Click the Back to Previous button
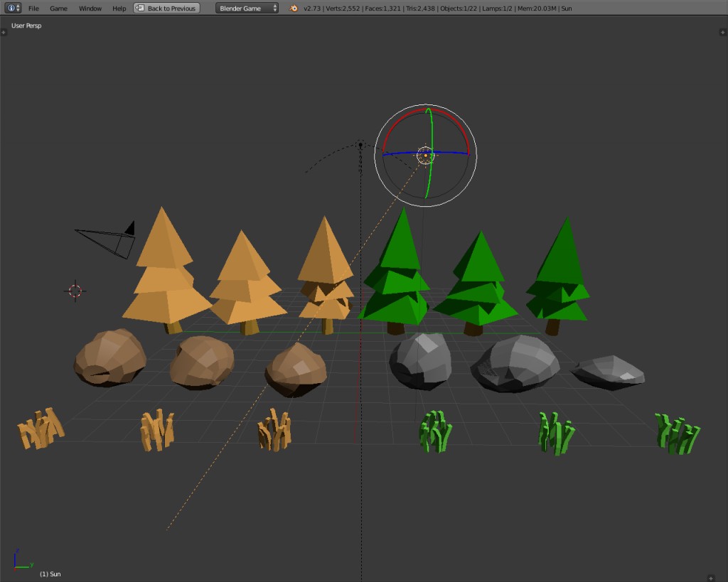Screen dimensions: 728x582 [x=166, y=8]
